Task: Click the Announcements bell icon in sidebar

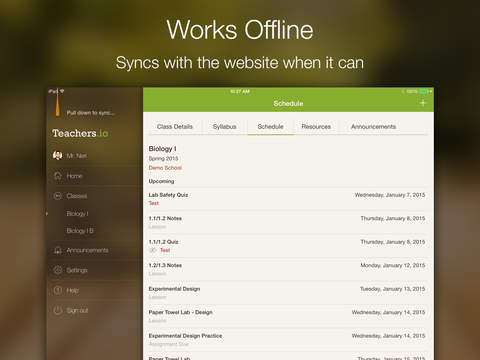Action: 58,250
